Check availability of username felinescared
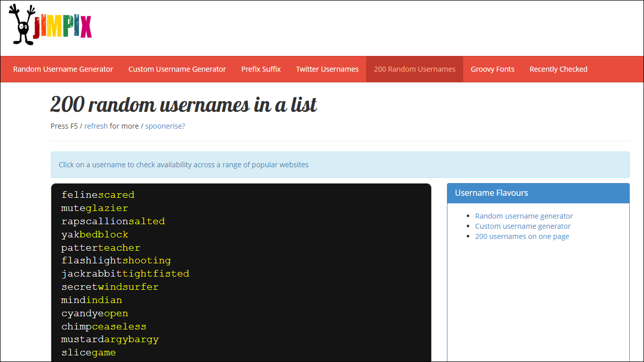644x362 pixels. [x=98, y=195]
